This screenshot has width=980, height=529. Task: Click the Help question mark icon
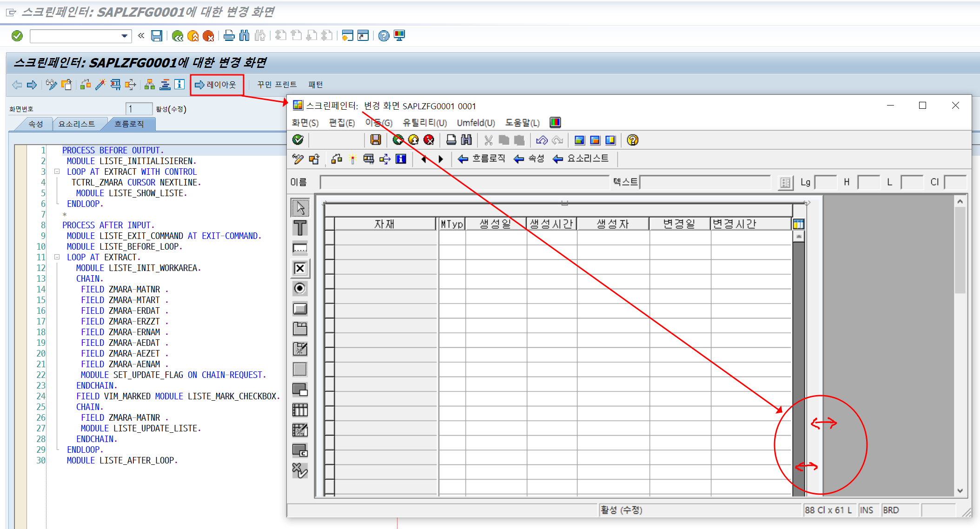(x=383, y=36)
